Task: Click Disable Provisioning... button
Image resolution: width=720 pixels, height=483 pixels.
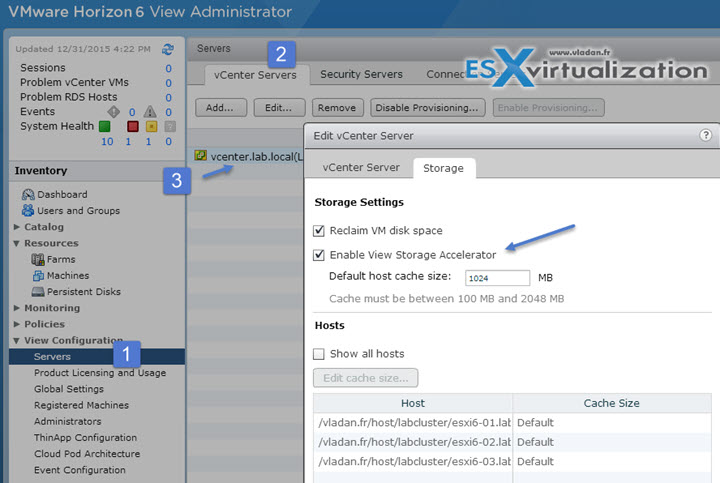Action: (428, 108)
